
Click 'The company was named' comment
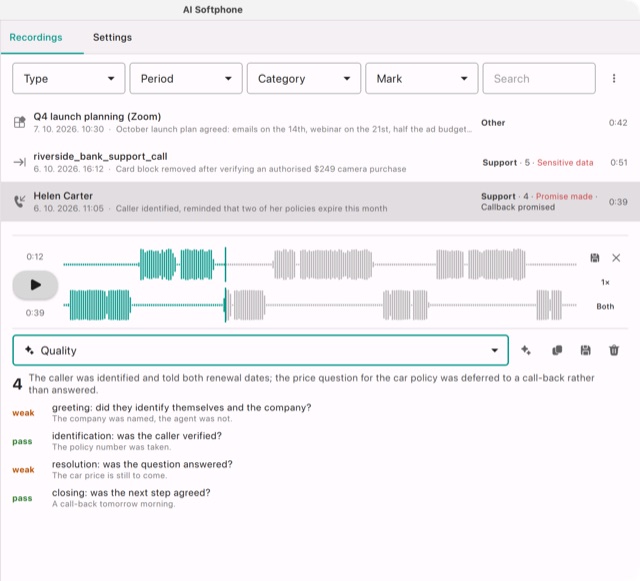[x=142, y=419]
